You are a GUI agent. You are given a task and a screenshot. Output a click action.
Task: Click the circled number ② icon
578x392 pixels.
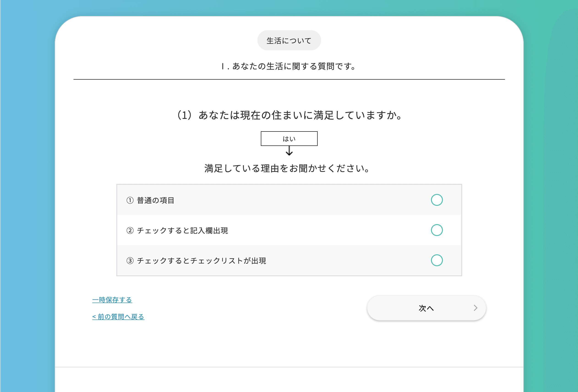(x=130, y=231)
